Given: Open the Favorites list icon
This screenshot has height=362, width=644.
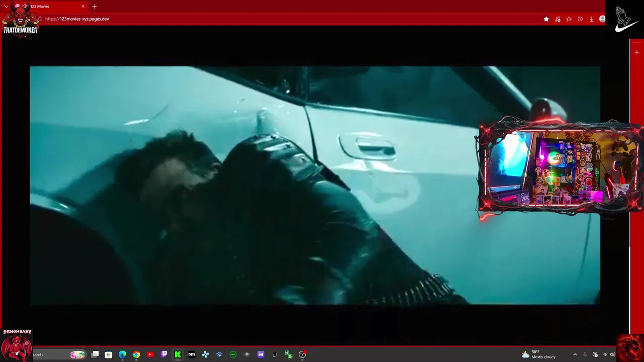Looking at the screenshot, I should tap(569, 19).
